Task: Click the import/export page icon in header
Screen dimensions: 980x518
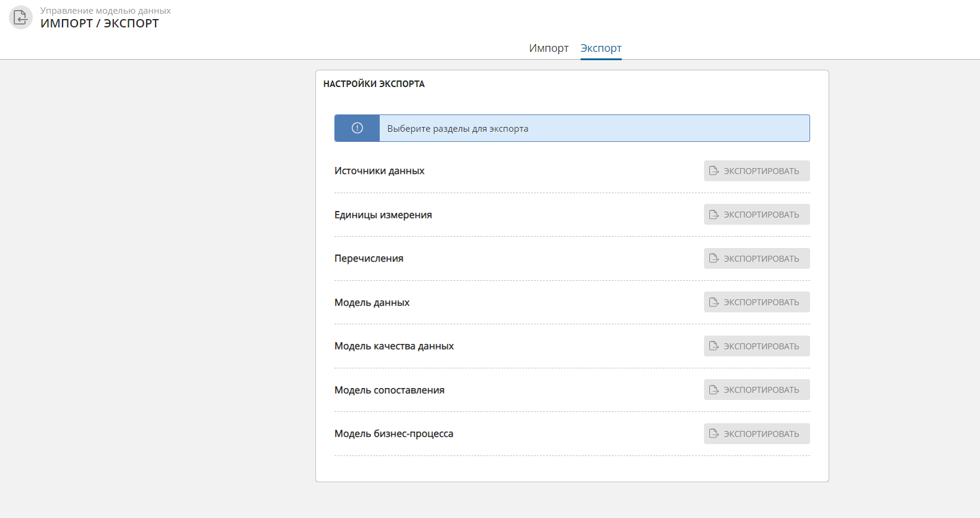Action: coord(21,17)
